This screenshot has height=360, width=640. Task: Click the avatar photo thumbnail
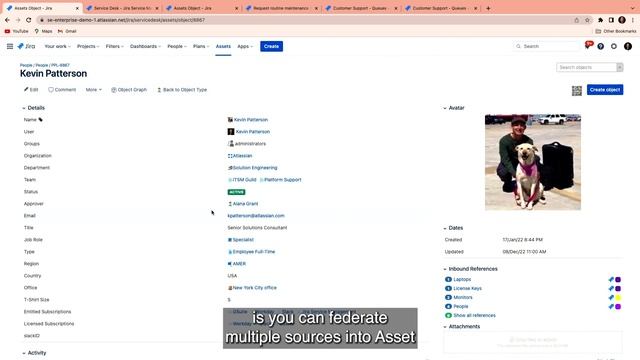pos(533,162)
